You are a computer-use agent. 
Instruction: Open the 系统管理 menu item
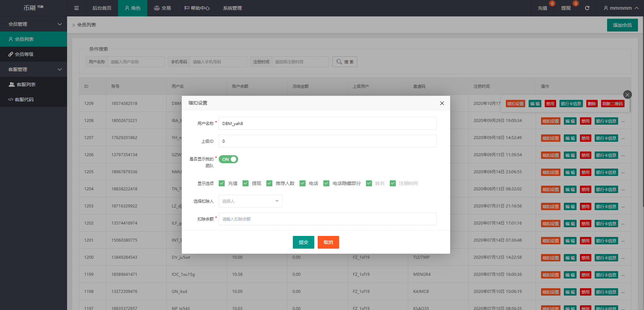click(x=232, y=8)
